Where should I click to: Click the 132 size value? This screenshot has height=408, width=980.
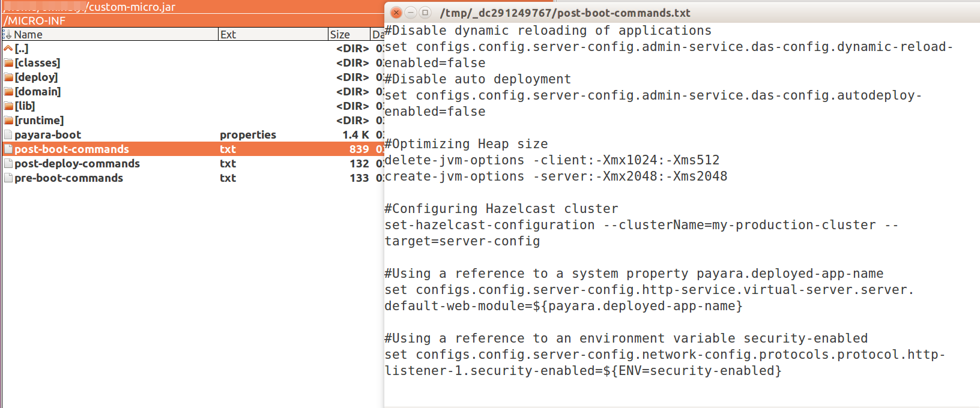[359, 164]
